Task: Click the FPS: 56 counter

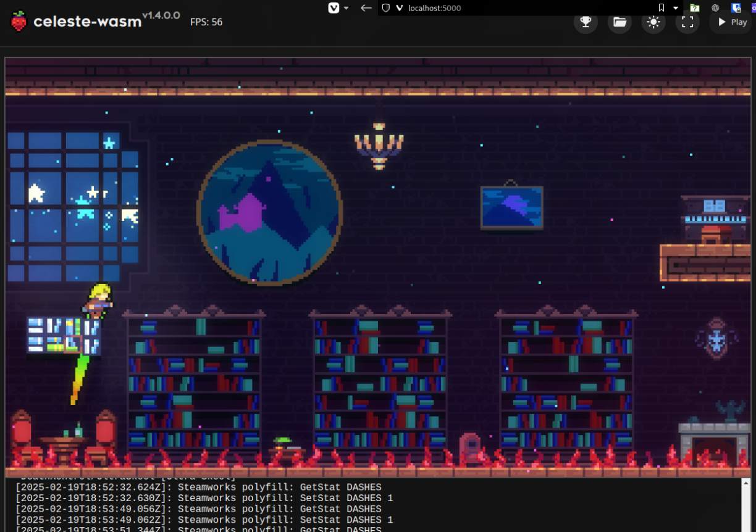Action: point(206,22)
